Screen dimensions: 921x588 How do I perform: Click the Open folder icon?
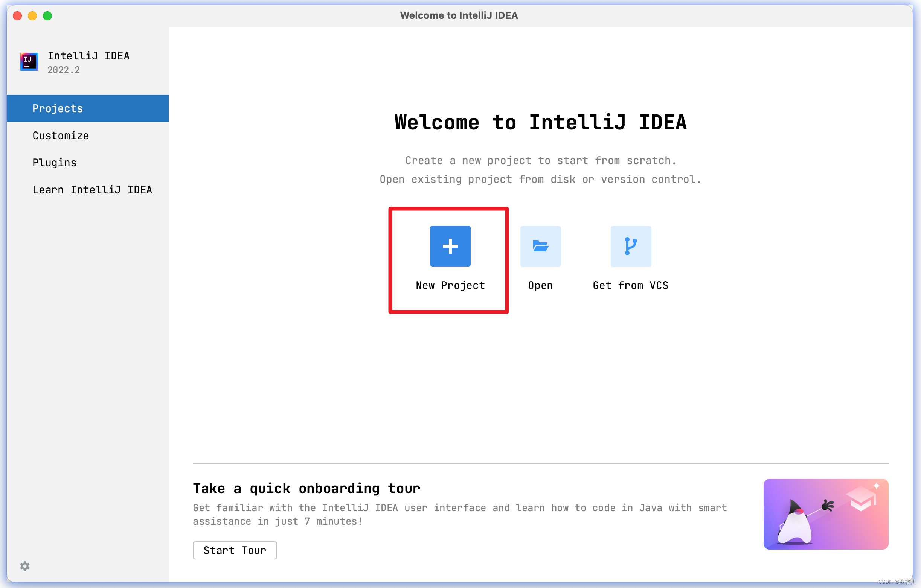[x=540, y=246]
